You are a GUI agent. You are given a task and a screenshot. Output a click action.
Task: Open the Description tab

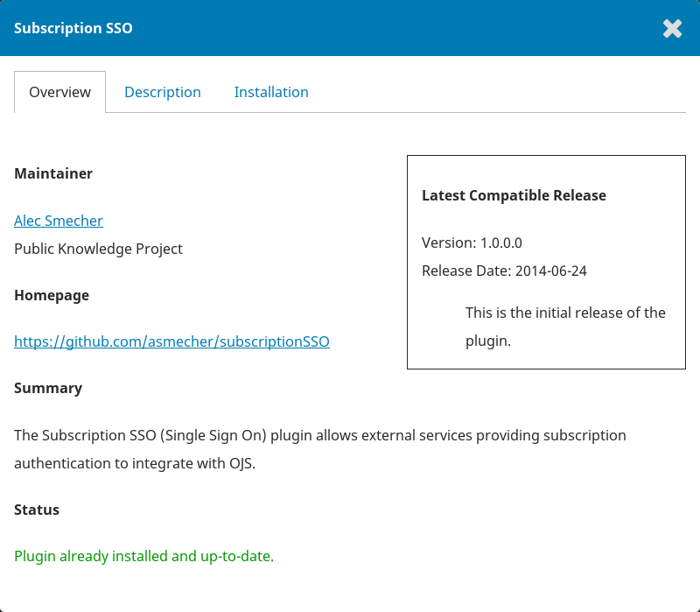coord(163,92)
